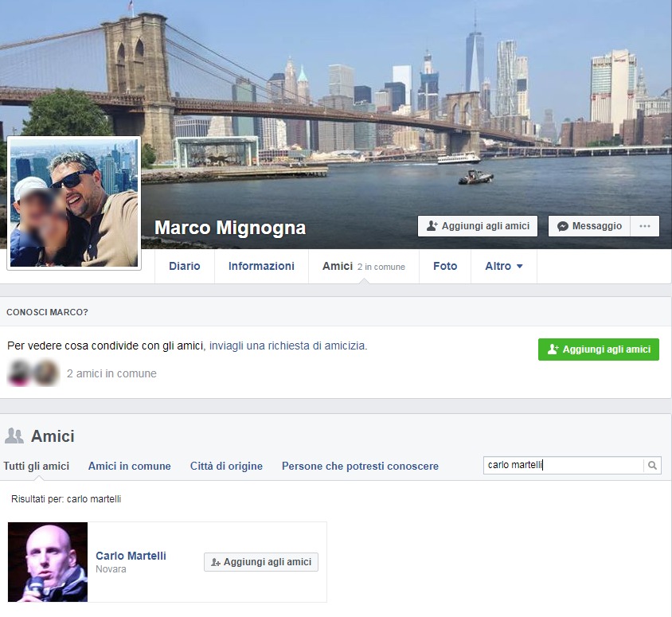Screen dimensions: 672x617
Task: Filter by Amici in comune
Action: coord(130,467)
